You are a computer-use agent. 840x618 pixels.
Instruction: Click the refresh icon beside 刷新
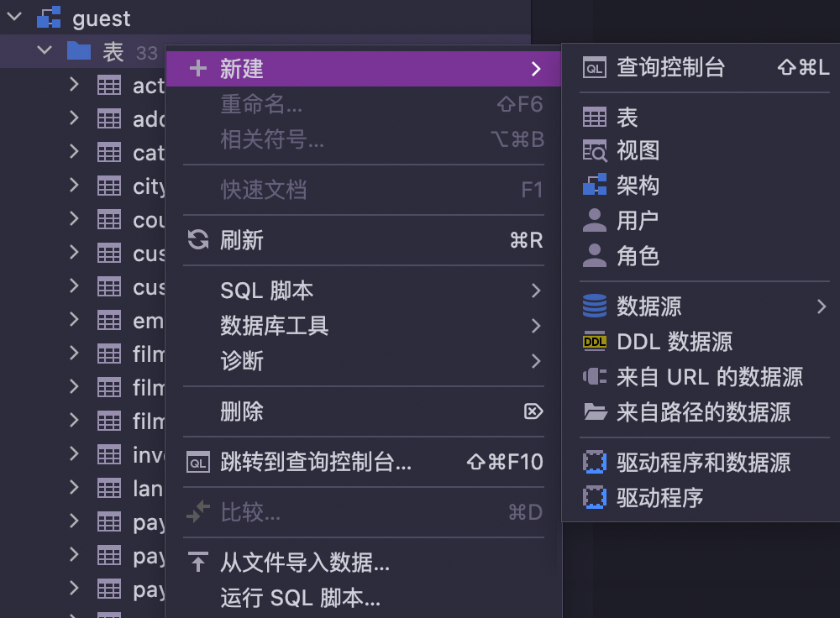point(198,241)
